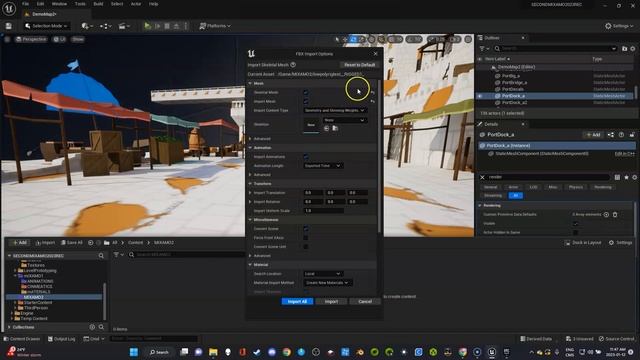Click the Save icon in main toolbar
The image size is (640, 360).
(x=9, y=26)
